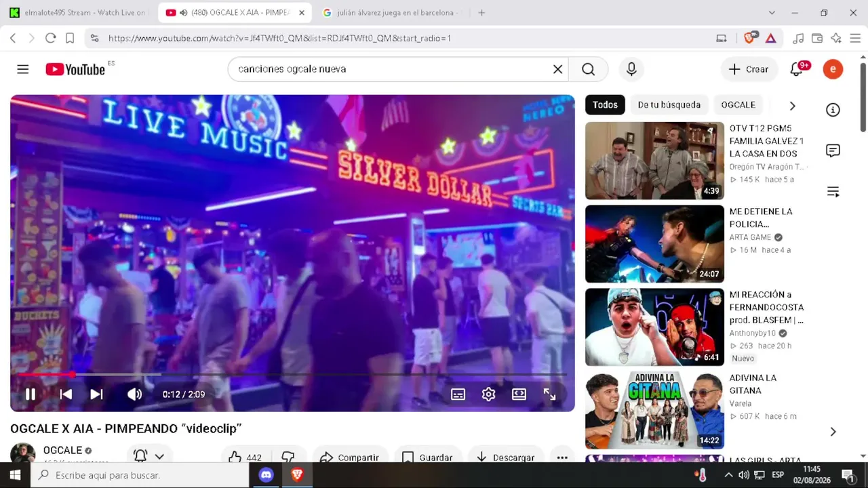This screenshot has width=868, height=488.
Task: Open the ADIVINA LA GITANA thumbnail
Action: 654,410
